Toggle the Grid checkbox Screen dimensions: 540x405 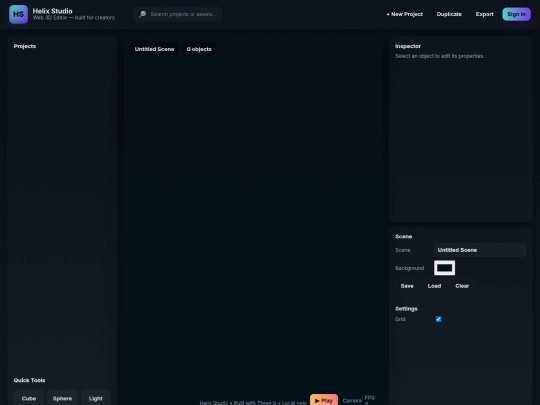pos(438,319)
